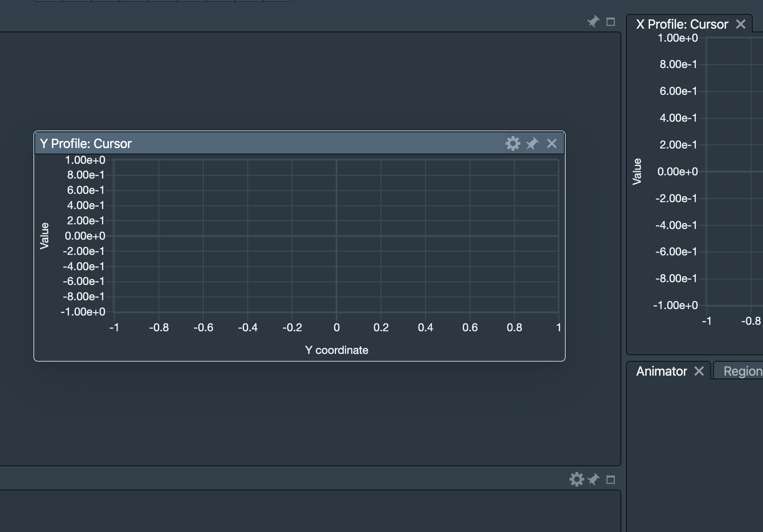Close the X Profile: Cursor panel
Image resolution: width=763 pixels, height=532 pixels.
pos(742,24)
